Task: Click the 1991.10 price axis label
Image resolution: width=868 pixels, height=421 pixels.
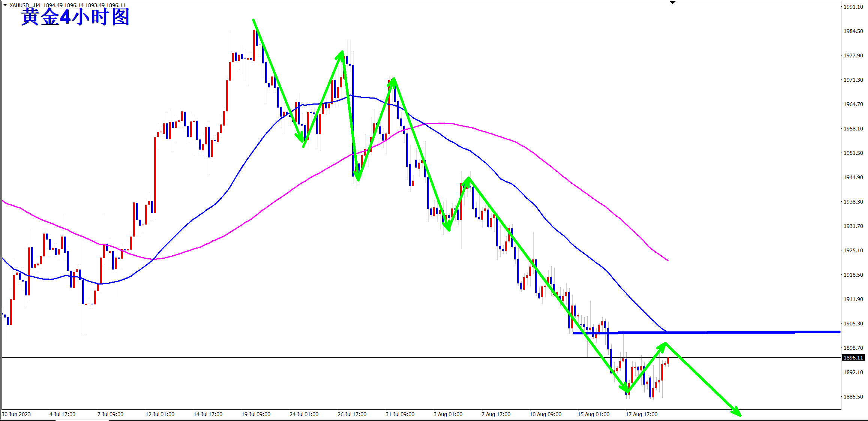Action: [853, 7]
